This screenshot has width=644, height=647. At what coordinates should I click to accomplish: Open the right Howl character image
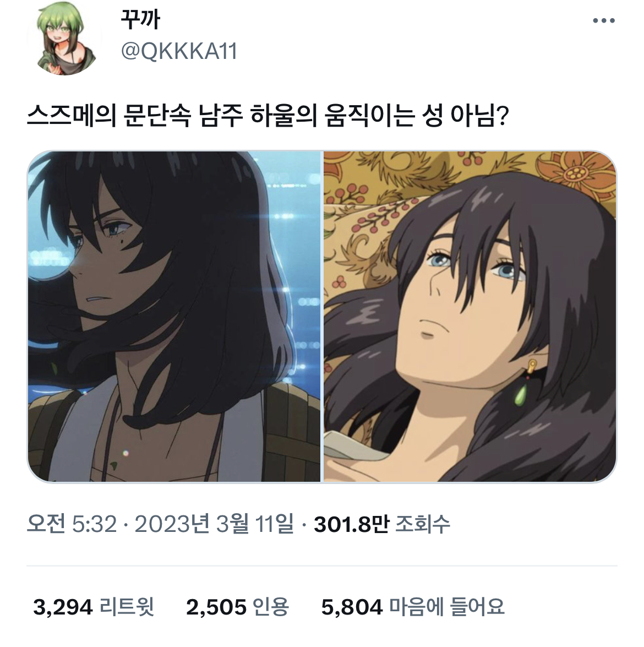click(470, 317)
